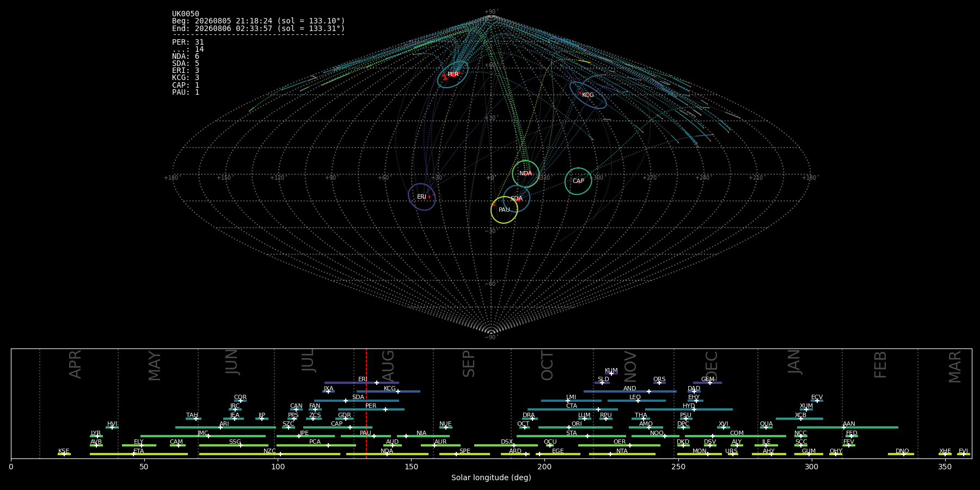Select the ERI radiant circle
980x490 pixels.
click(422, 197)
